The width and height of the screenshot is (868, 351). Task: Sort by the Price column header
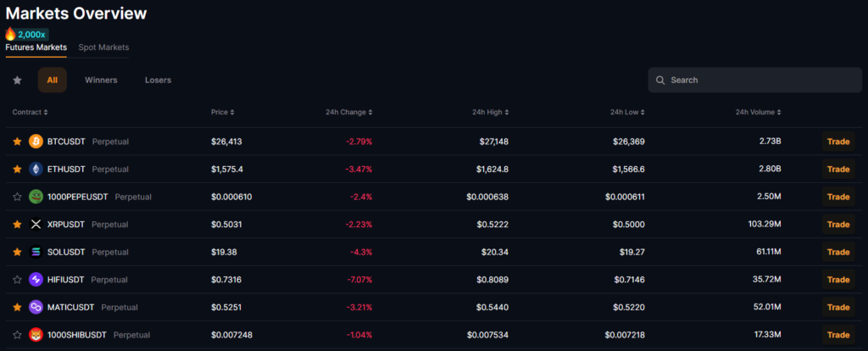223,112
